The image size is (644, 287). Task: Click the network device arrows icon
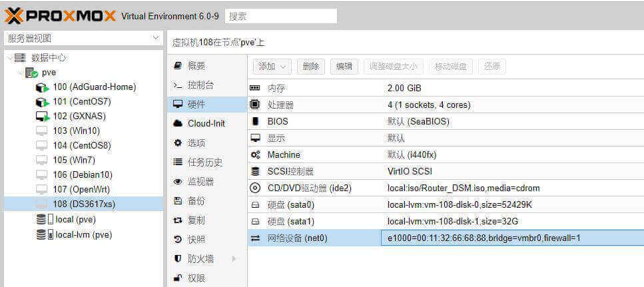[255, 238]
